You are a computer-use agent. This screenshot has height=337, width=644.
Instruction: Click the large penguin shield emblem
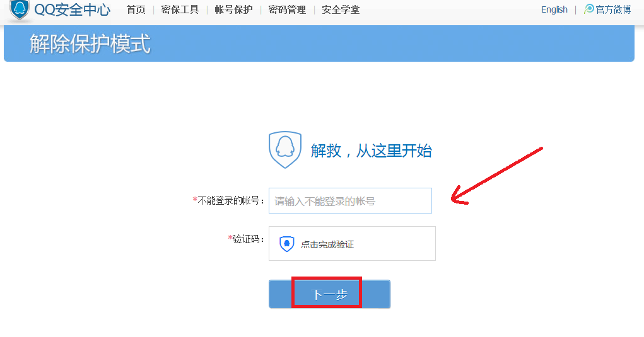[x=285, y=150]
